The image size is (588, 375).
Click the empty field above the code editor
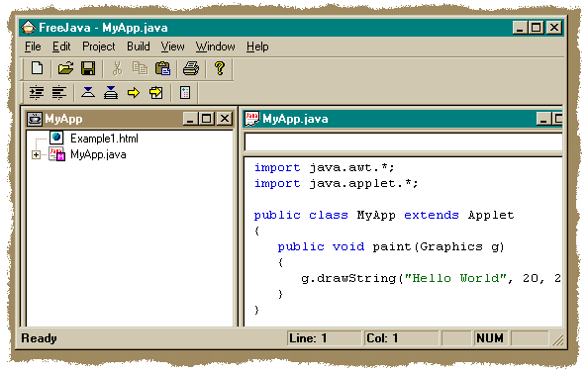[x=403, y=142]
